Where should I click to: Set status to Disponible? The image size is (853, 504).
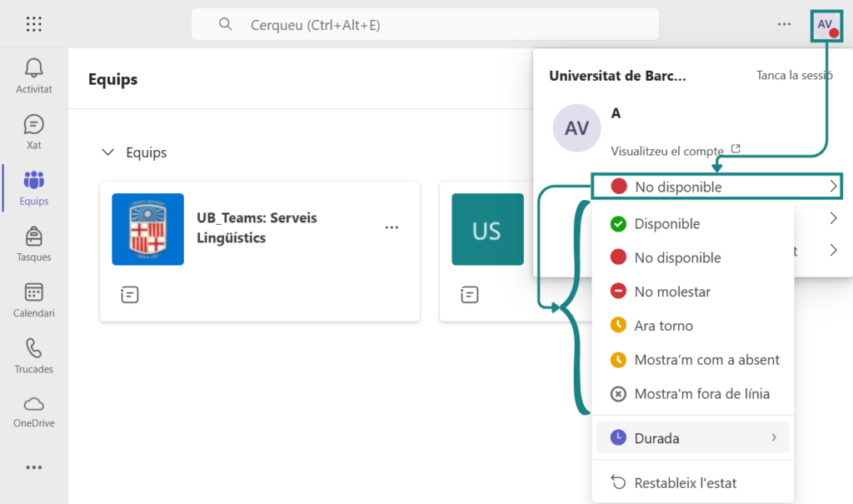(666, 224)
